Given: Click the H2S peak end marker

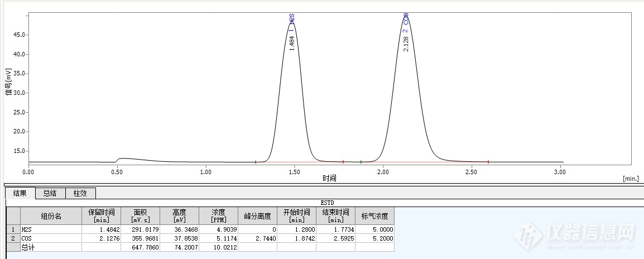Looking at the screenshot, I should (343, 162).
